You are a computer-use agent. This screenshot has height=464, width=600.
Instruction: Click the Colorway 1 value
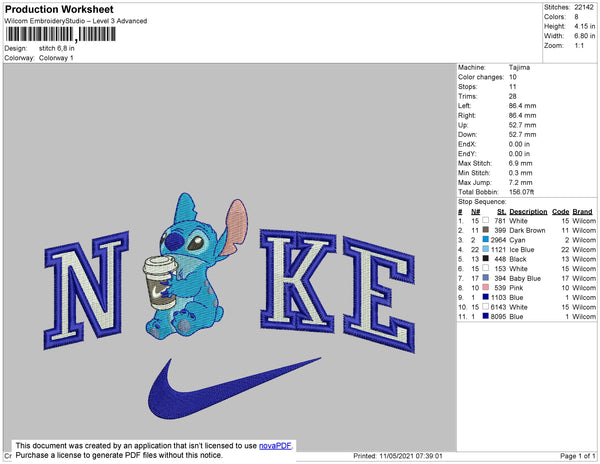[x=56, y=58]
